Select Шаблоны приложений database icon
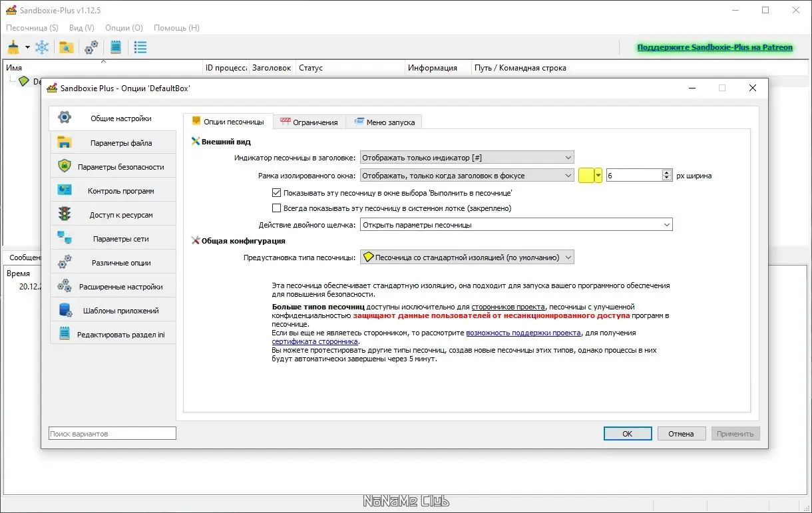Viewport: 812px width, 513px height. 65,310
